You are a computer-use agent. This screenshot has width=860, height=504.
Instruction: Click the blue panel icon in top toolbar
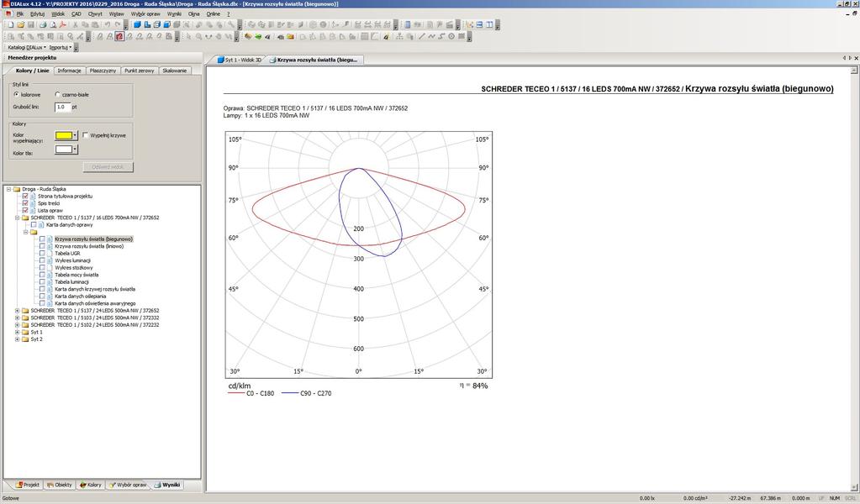tap(408, 24)
